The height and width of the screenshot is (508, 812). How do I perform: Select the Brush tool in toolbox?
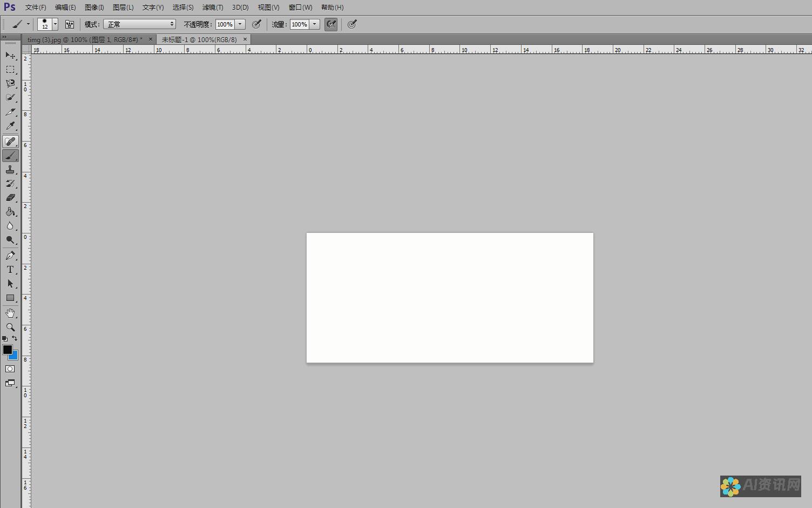tap(10, 155)
